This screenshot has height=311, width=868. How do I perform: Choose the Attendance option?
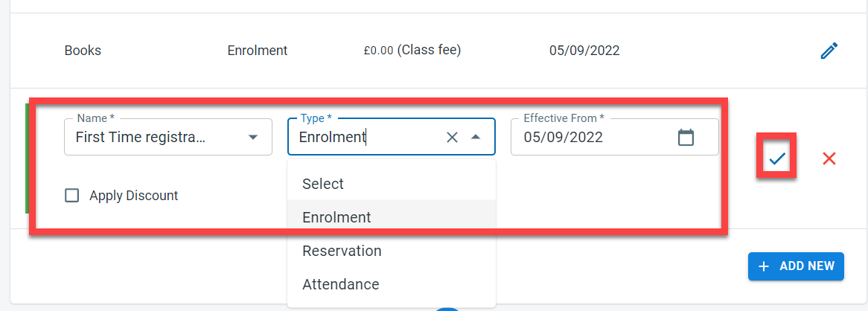pos(340,284)
